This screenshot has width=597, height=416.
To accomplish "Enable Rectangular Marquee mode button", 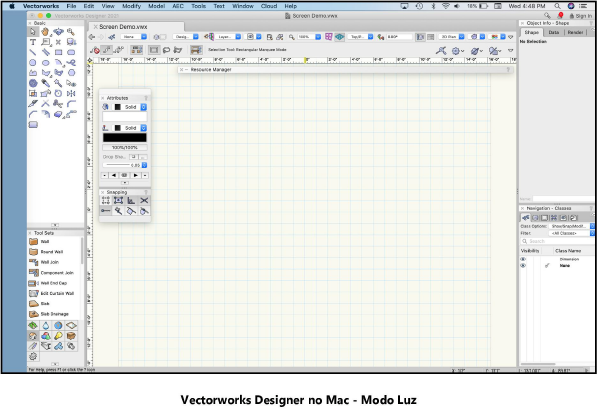I will pos(154,50).
